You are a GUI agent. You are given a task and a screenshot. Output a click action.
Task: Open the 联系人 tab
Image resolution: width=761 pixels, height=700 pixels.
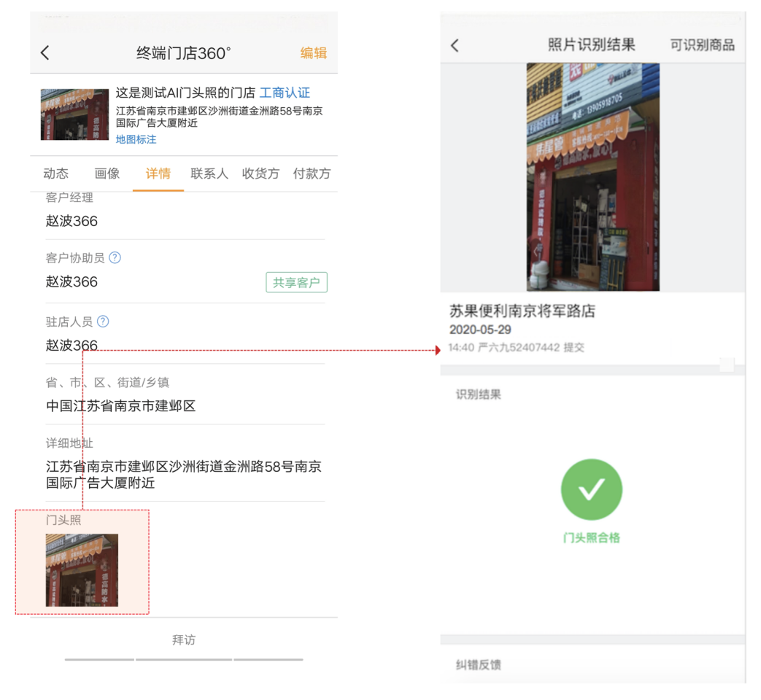coord(209,174)
